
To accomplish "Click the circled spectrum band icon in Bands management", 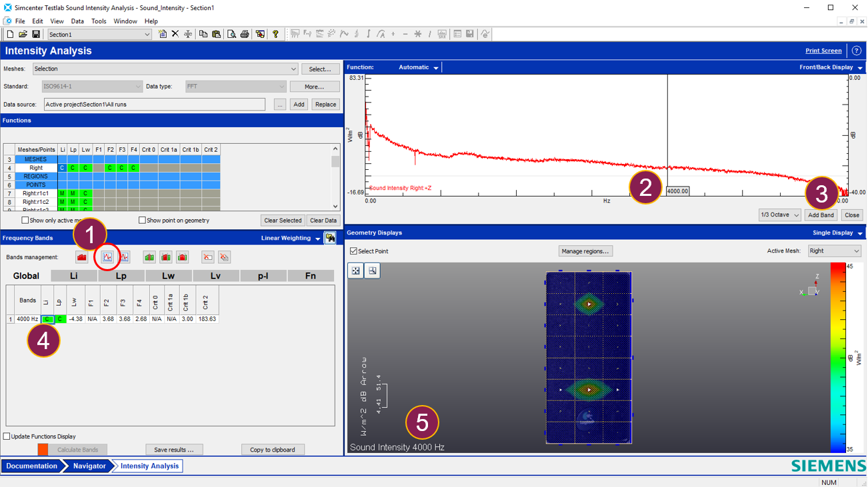I will 107,257.
